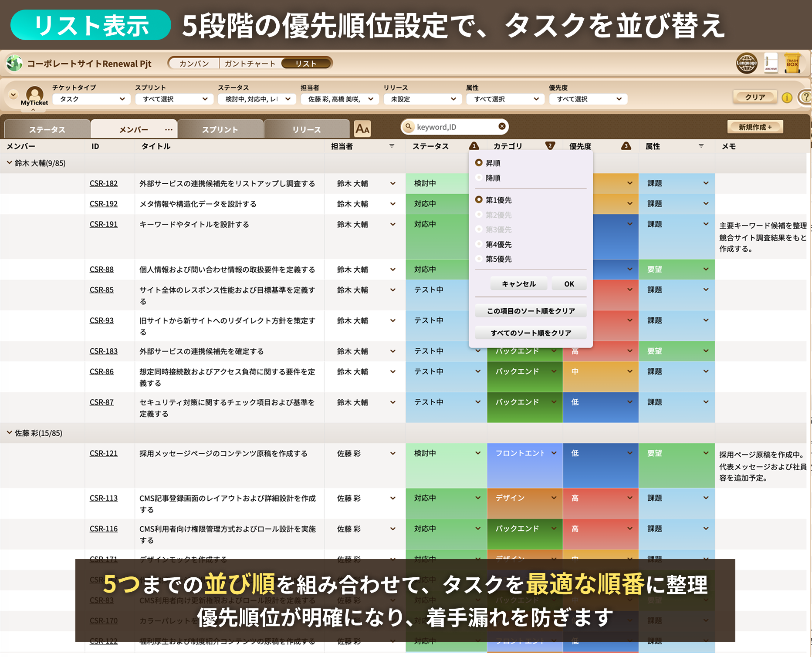Open リリース filter dropdown showing 未設定
The width and height of the screenshot is (812, 657).
pyautogui.click(x=423, y=99)
